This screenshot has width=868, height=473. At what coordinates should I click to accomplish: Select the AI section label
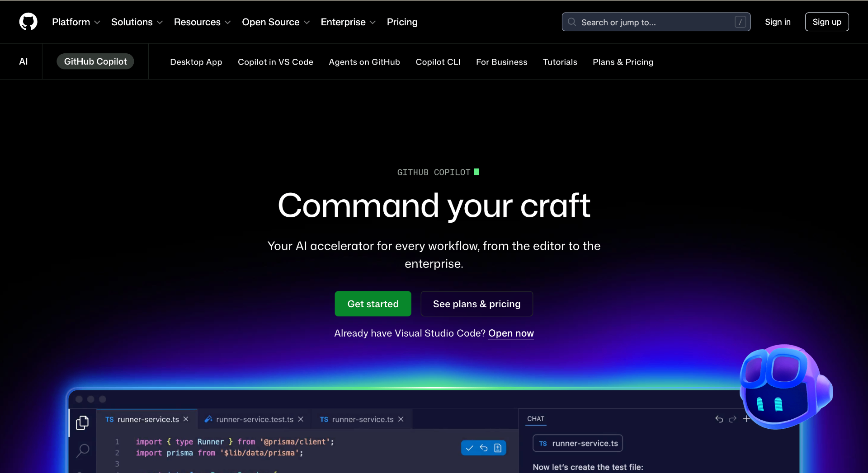click(x=24, y=61)
